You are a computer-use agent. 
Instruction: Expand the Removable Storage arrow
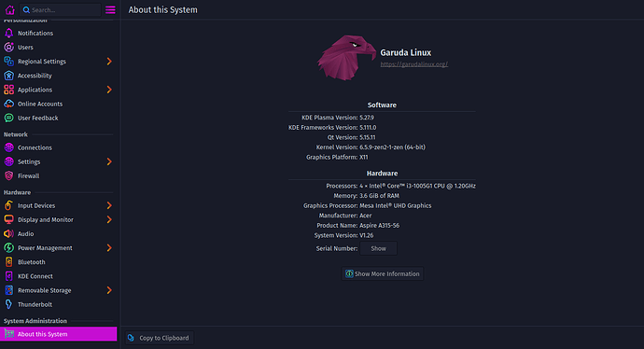click(109, 290)
